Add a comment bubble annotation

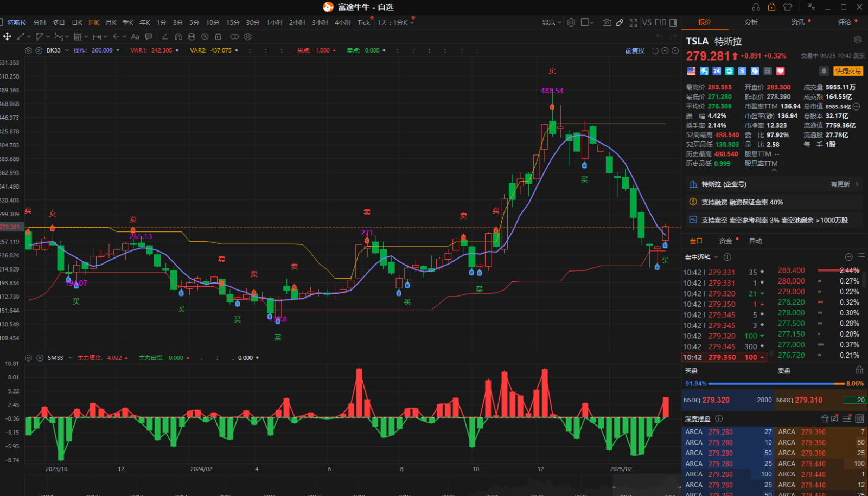coord(149,36)
